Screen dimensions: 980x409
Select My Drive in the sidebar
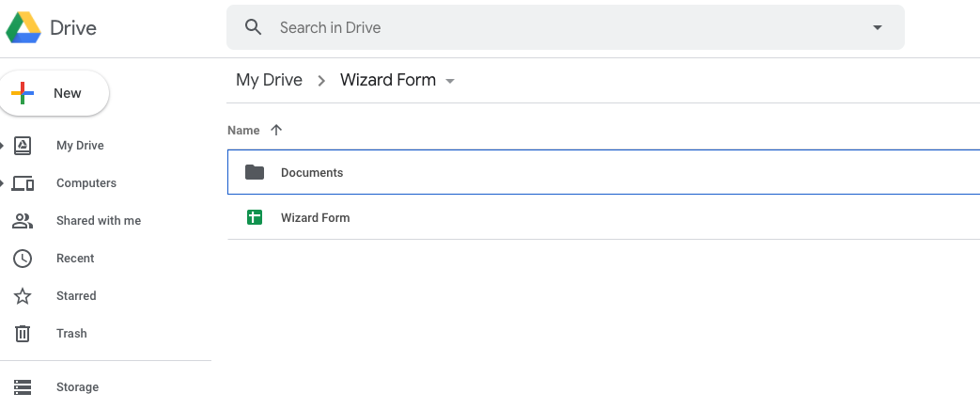[x=80, y=146]
